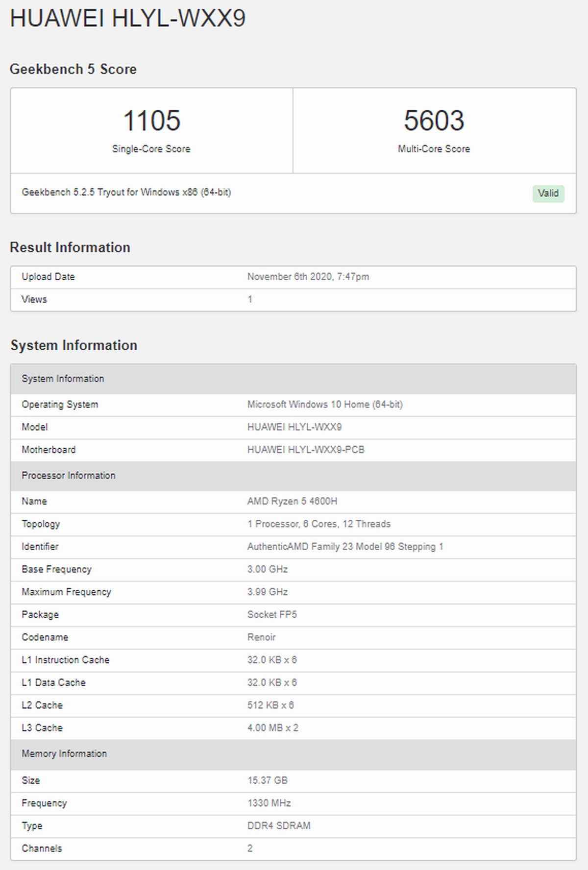Click the Views row label
Image resolution: width=588 pixels, height=870 pixels.
click(x=34, y=299)
